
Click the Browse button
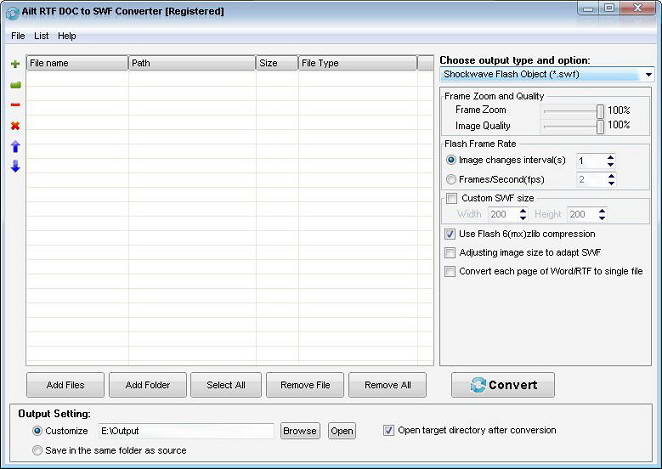(x=300, y=431)
